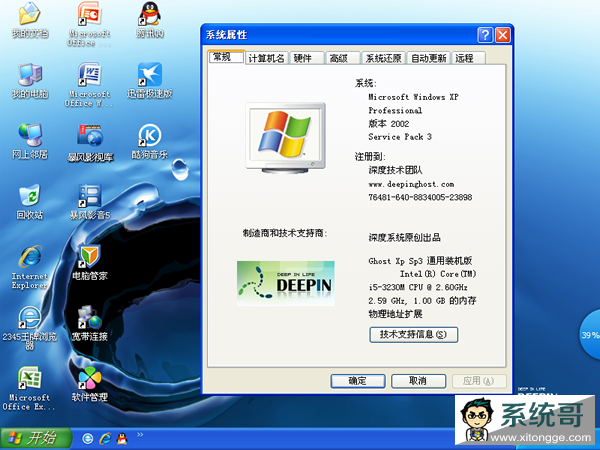600x450 pixels.
Task: Click the 取消 button
Action: pyautogui.click(x=418, y=381)
